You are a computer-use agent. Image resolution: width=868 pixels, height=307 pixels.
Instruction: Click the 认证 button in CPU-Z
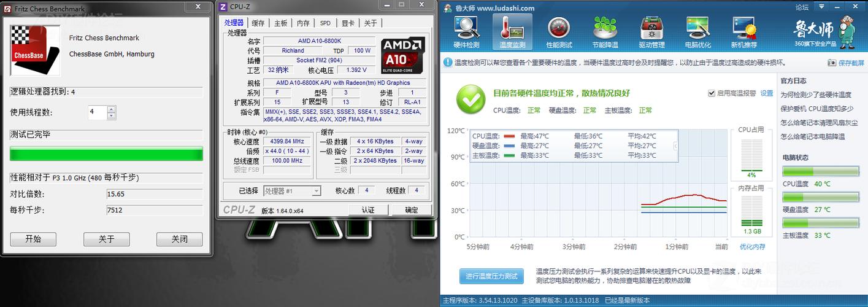pos(368,210)
